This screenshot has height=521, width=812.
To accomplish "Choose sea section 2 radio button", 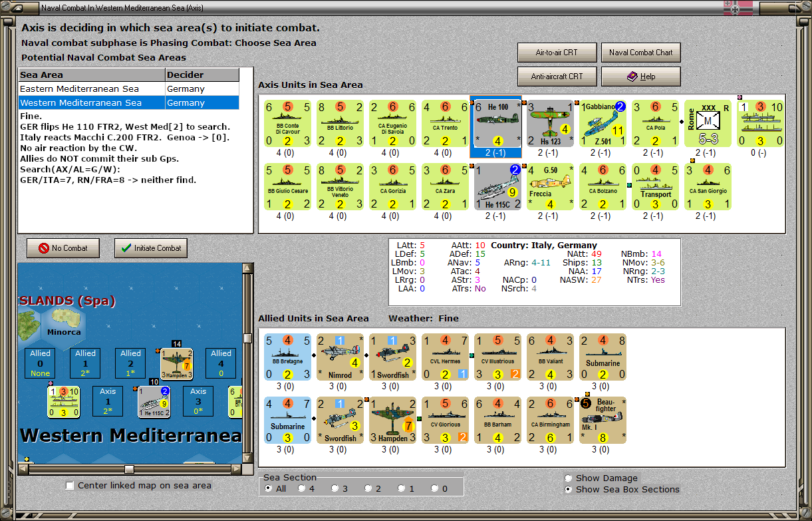I will (368, 488).
